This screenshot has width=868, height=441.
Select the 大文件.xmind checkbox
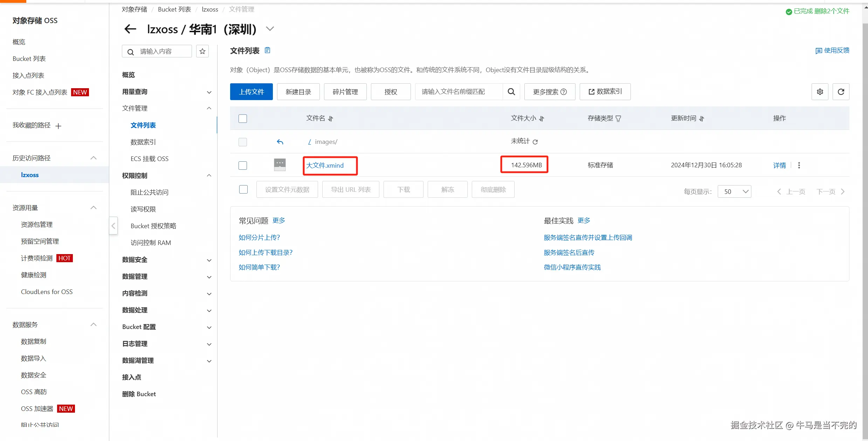click(x=243, y=165)
